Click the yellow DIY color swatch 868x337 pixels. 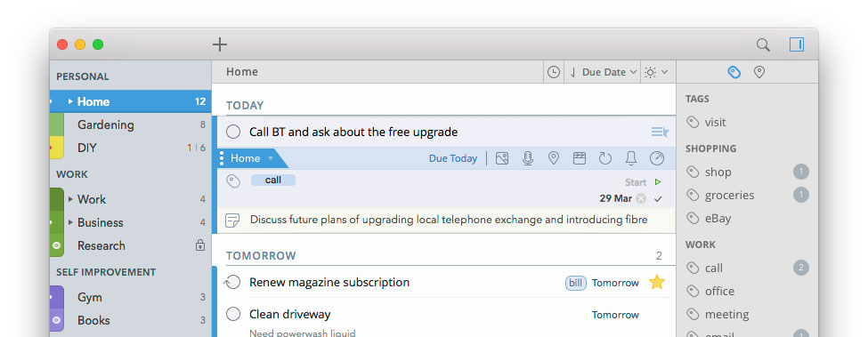(57, 148)
